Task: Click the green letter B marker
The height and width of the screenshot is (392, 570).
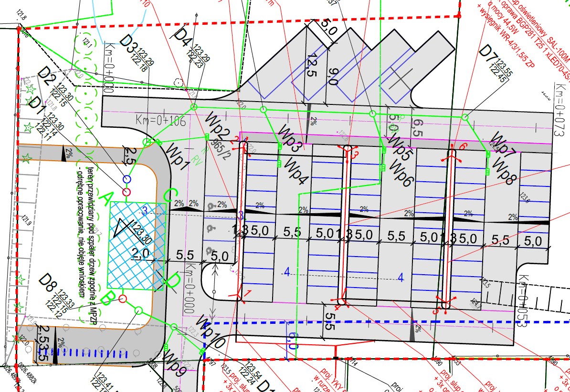Action: [x=108, y=299]
